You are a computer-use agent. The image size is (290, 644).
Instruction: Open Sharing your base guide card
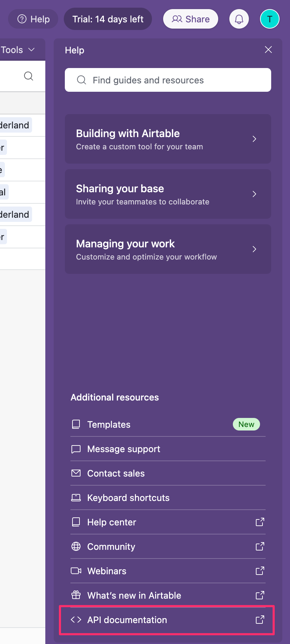168,194
